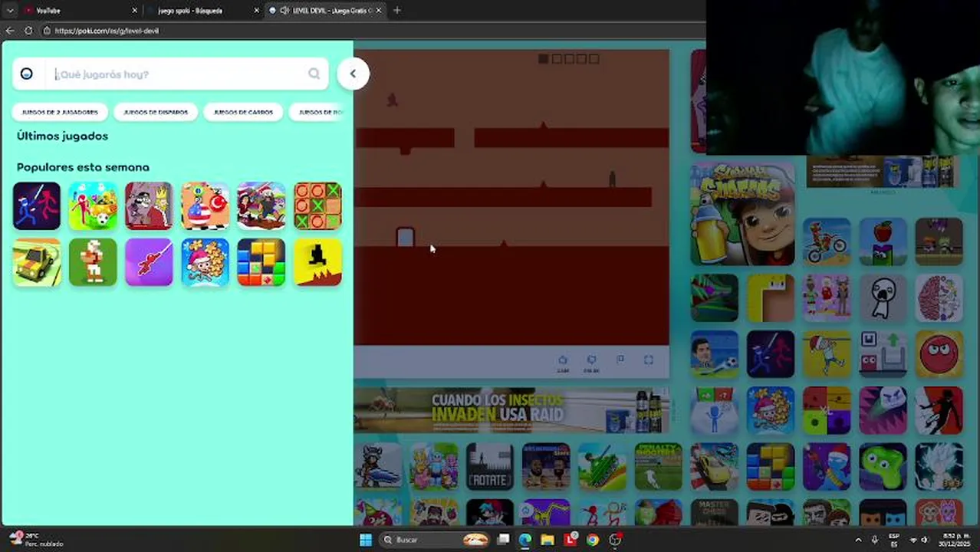Screen dimensions: 980x552
Task: Open the Penalty Shooters game tile
Action: [658, 466]
